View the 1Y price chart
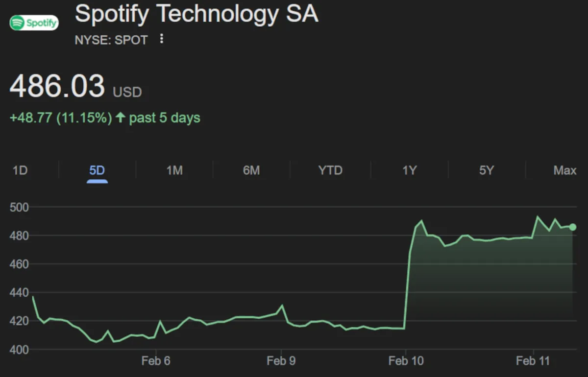The height and width of the screenshot is (377, 588). (x=409, y=170)
